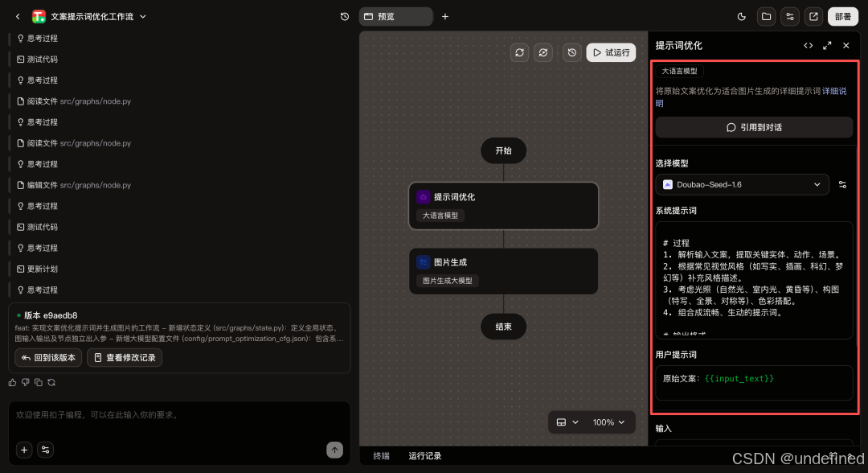
Task: Click the purple icon on the 提示词优化 node
Action: pos(423,196)
